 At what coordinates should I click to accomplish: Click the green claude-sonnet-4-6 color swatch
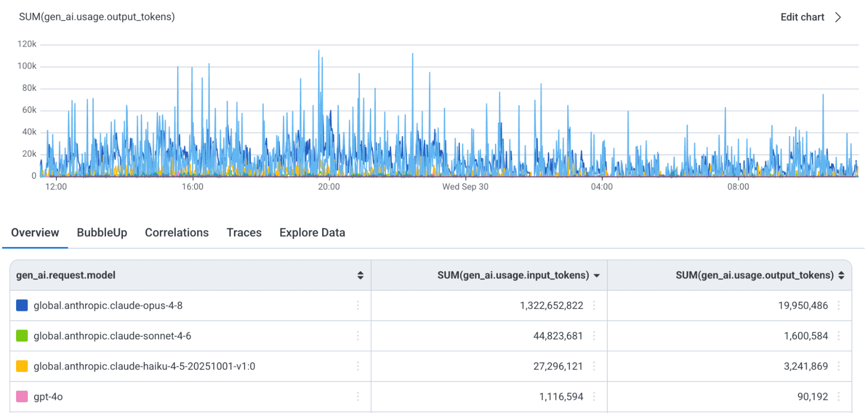[x=22, y=336]
